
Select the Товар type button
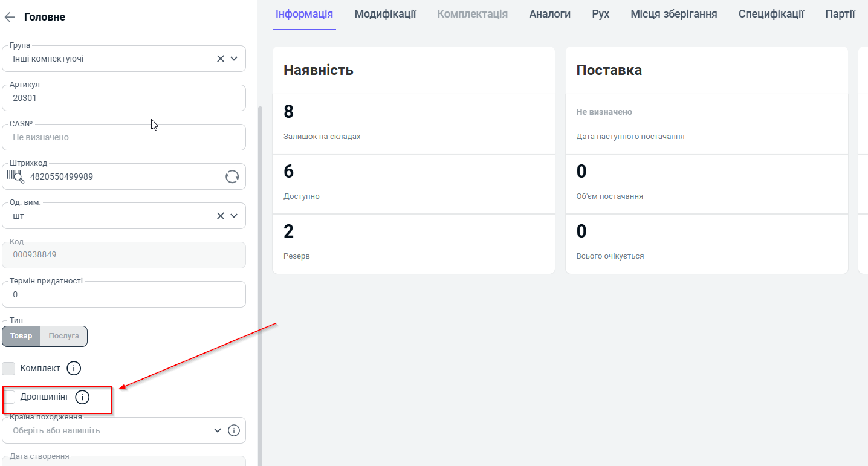click(x=21, y=336)
